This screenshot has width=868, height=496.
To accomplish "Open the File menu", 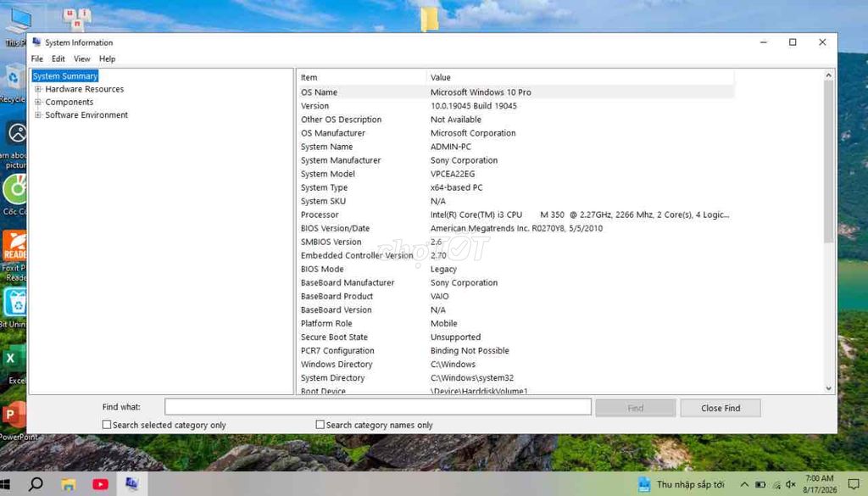I will pyautogui.click(x=37, y=59).
